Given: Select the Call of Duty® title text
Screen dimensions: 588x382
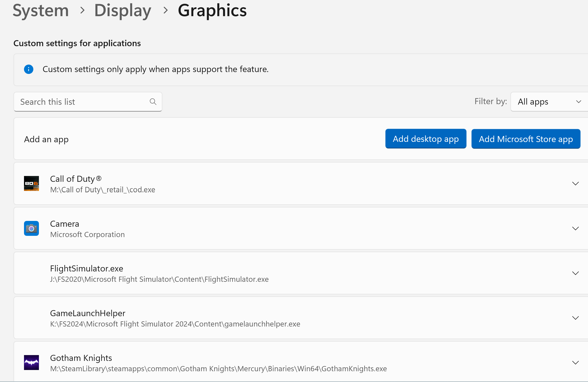Looking at the screenshot, I should point(76,179).
